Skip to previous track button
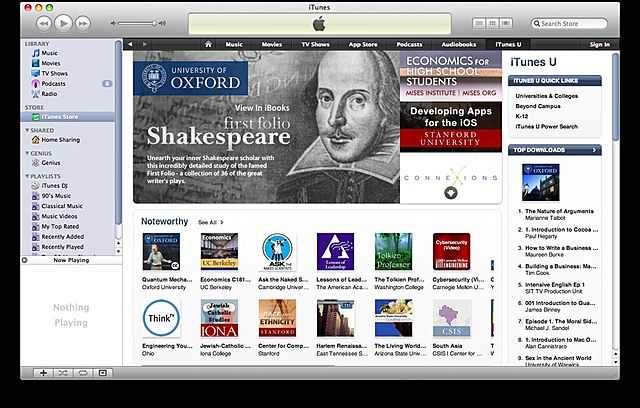 coord(44,23)
